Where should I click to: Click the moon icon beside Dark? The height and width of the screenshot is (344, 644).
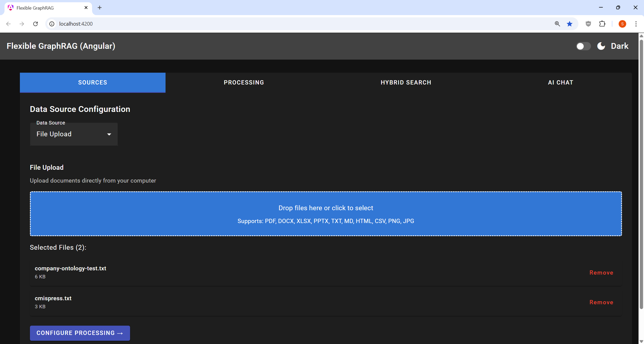(x=601, y=46)
